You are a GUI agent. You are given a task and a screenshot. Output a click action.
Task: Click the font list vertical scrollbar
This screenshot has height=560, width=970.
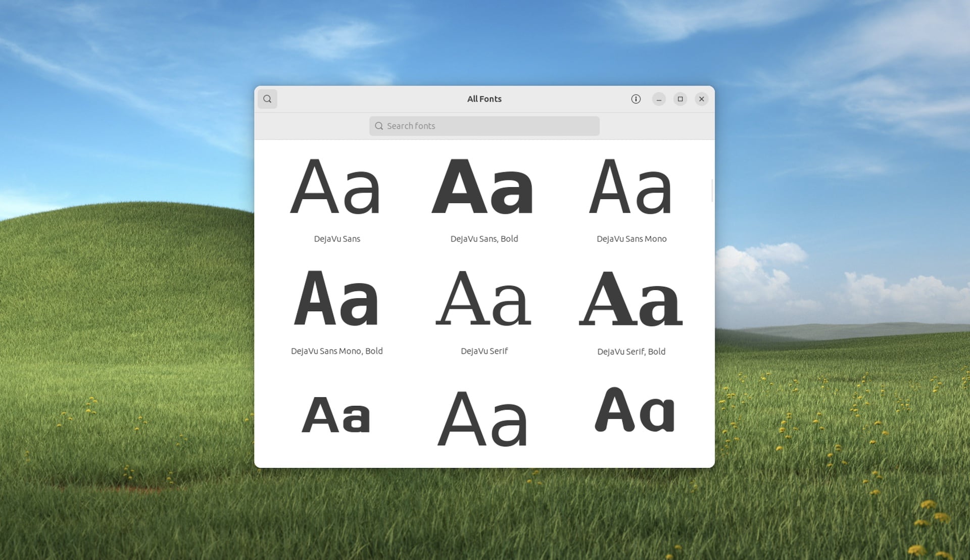coord(712,190)
